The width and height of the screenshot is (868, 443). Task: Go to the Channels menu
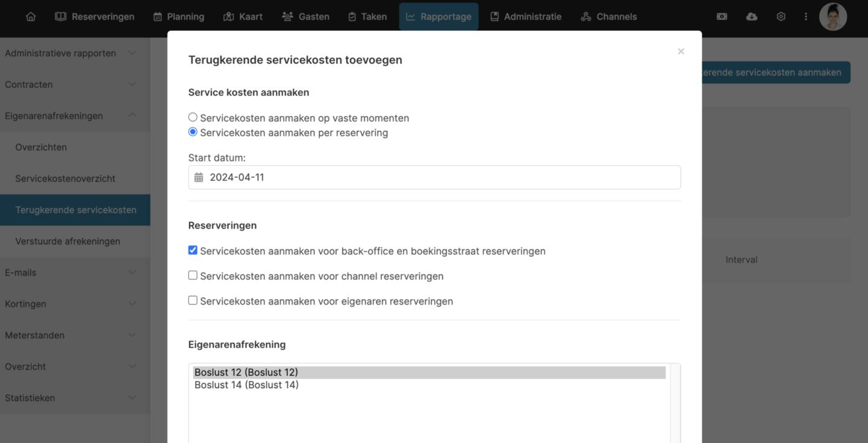[608, 17]
